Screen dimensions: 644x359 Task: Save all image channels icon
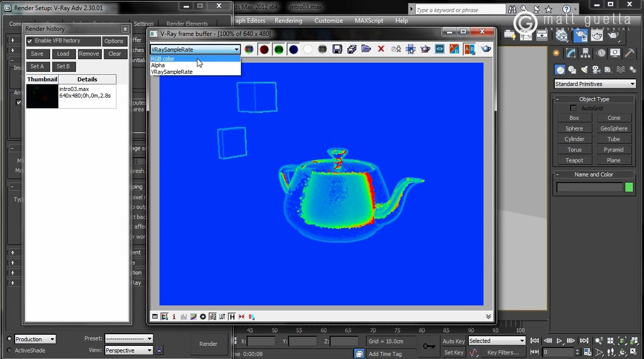352,49
